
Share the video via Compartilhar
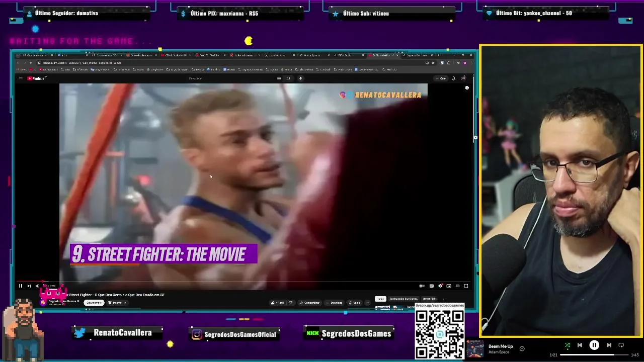[x=309, y=303]
